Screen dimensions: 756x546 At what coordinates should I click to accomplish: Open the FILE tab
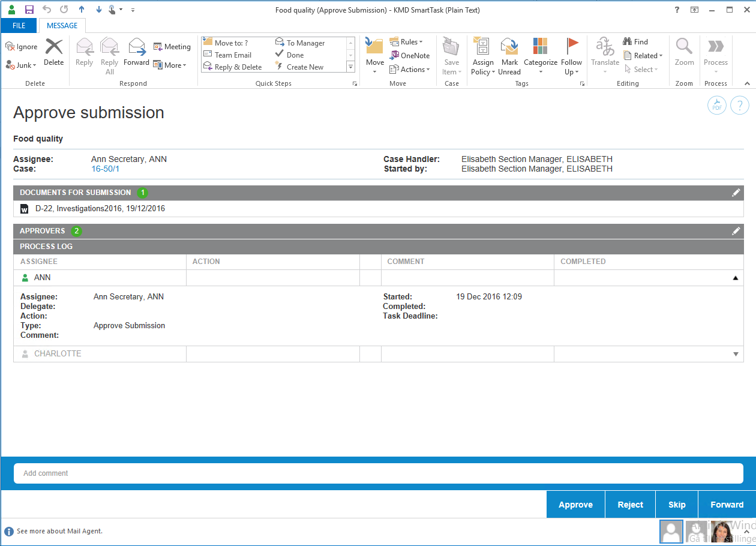coord(19,26)
